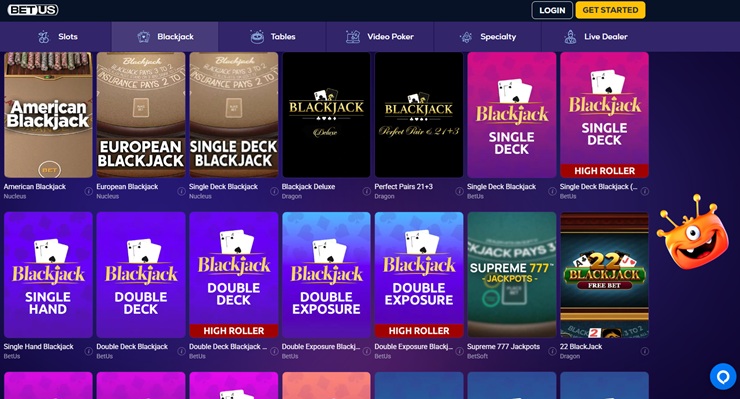Select the Blackjack tab

click(x=165, y=36)
